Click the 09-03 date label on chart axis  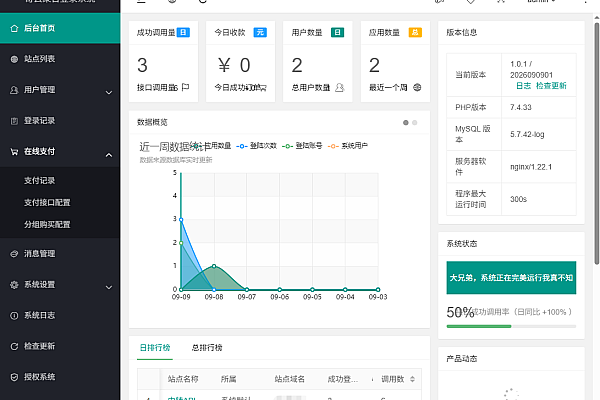378,297
